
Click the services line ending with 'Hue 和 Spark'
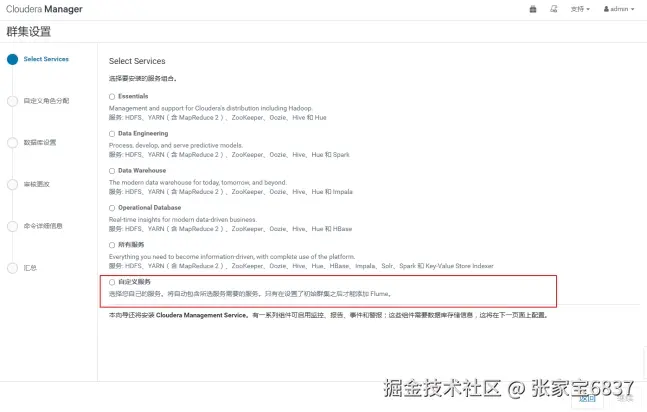[229, 155]
